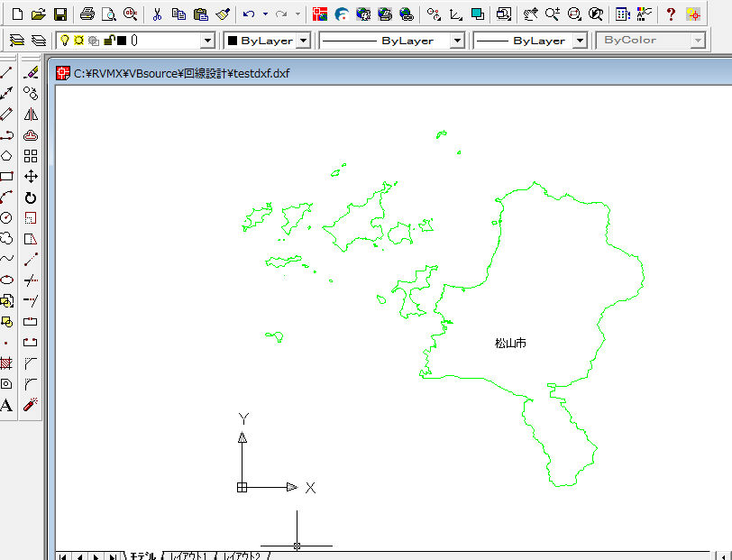Open the layer name dropdown
The image size is (732, 560).
[207, 41]
